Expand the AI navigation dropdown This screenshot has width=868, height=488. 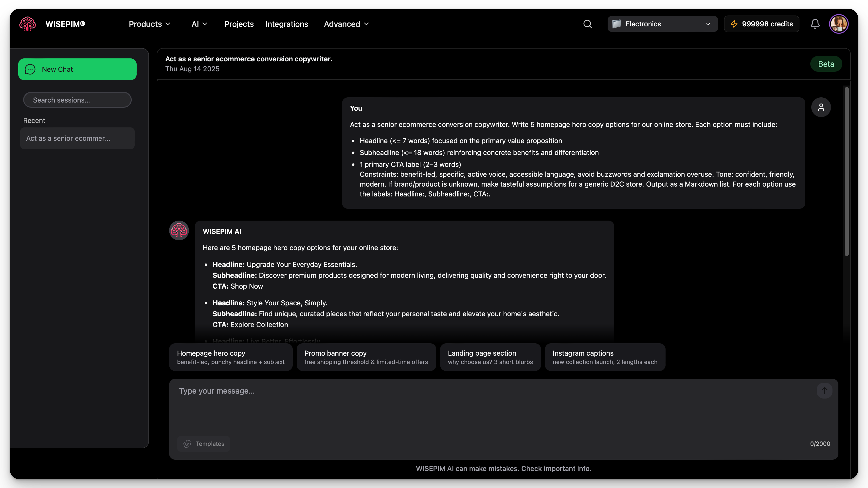point(199,24)
